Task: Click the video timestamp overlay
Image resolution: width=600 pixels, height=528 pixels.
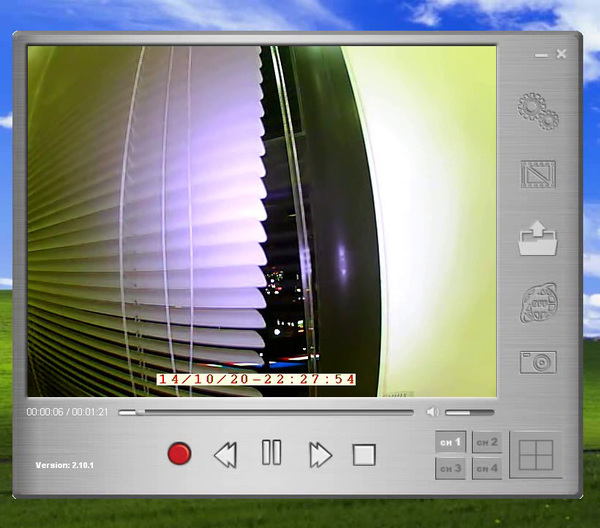Action: (257, 380)
